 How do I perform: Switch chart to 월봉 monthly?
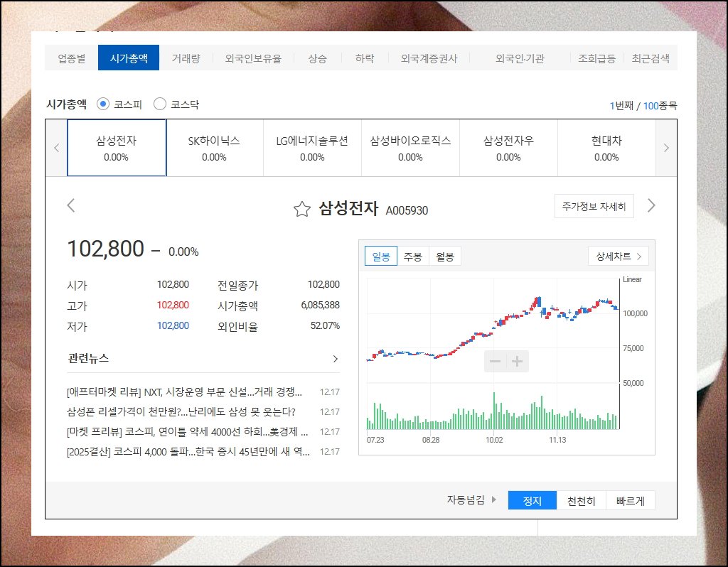click(x=445, y=256)
